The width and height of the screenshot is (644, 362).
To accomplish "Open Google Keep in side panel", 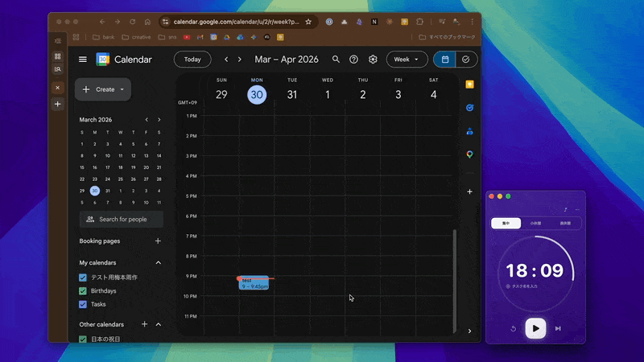I will tap(470, 84).
